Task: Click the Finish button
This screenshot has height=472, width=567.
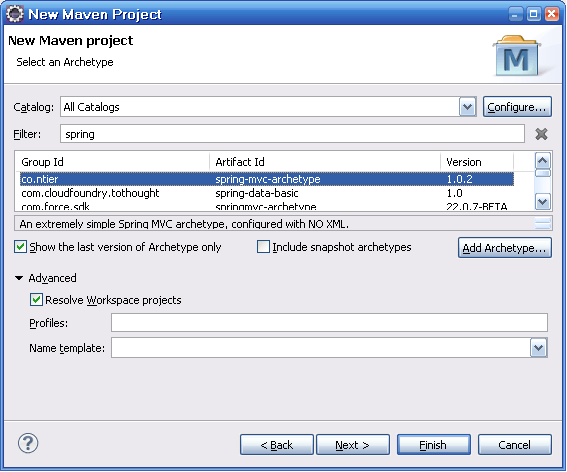Action: (434, 445)
